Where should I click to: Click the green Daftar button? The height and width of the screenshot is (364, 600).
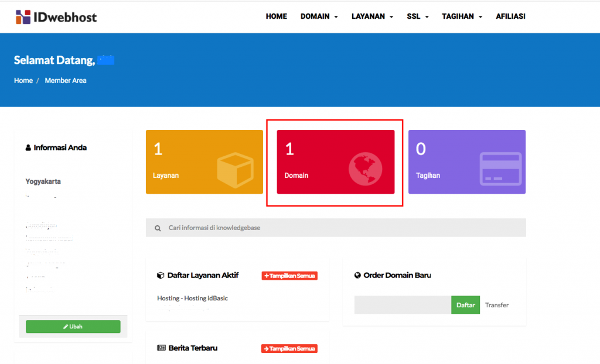[x=465, y=305]
